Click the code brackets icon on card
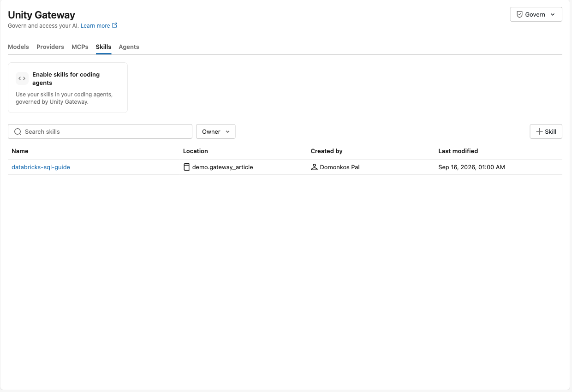Screen dimensions: 572x392 point(22,78)
